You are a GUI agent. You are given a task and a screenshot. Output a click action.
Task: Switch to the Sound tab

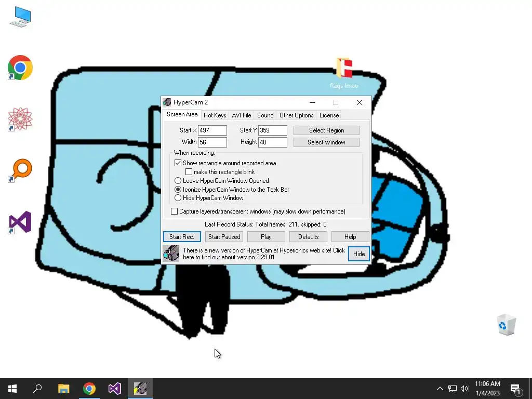265,115
